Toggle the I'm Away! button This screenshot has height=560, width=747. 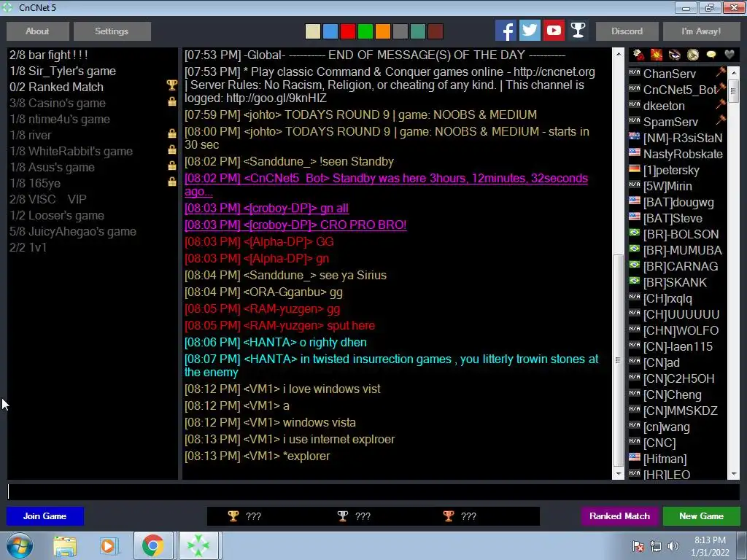[x=701, y=31]
